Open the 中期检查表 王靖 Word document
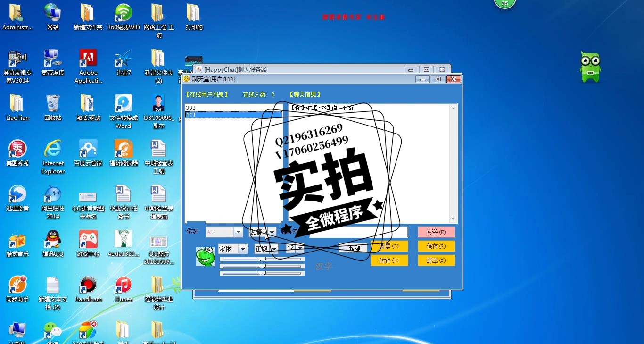The image size is (644, 344). (159, 157)
